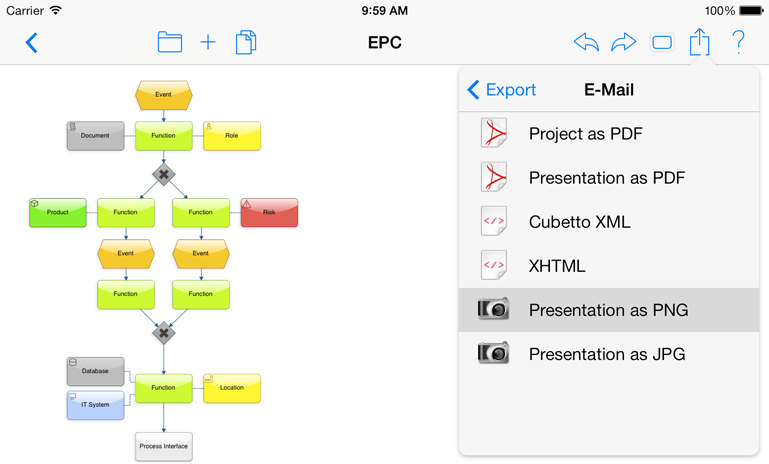Go back with the top-left chevron
Screen dimensions: 769x464
point(31,43)
